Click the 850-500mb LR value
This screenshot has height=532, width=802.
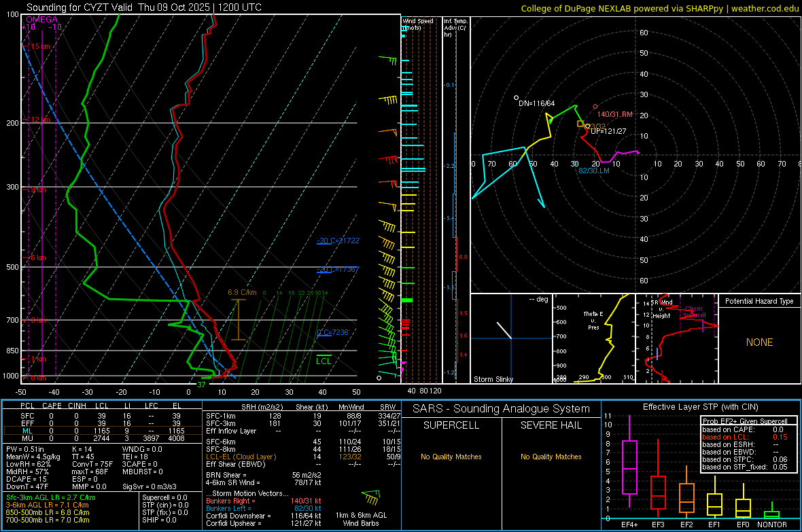click(x=48, y=512)
